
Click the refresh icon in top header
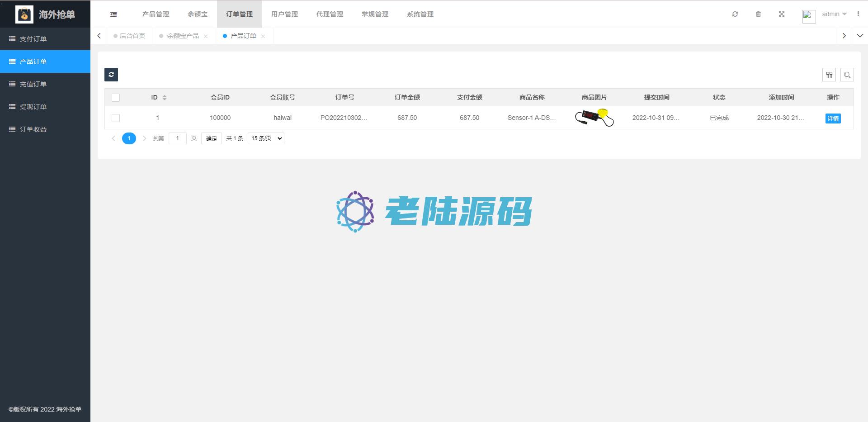[735, 14]
